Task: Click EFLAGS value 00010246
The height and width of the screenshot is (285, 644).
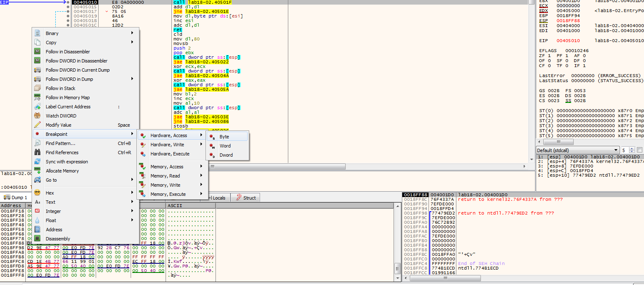Action: [x=577, y=50]
